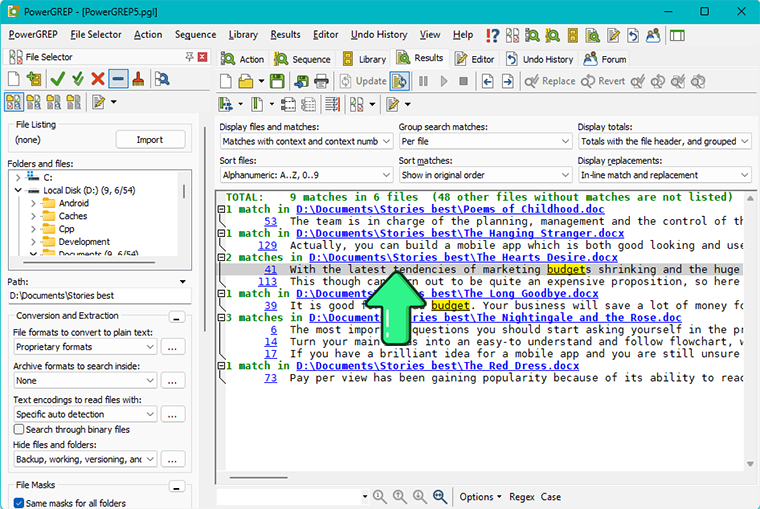Image resolution: width=760 pixels, height=509 pixels.
Task: Click the Print results icon
Action: (x=321, y=81)
